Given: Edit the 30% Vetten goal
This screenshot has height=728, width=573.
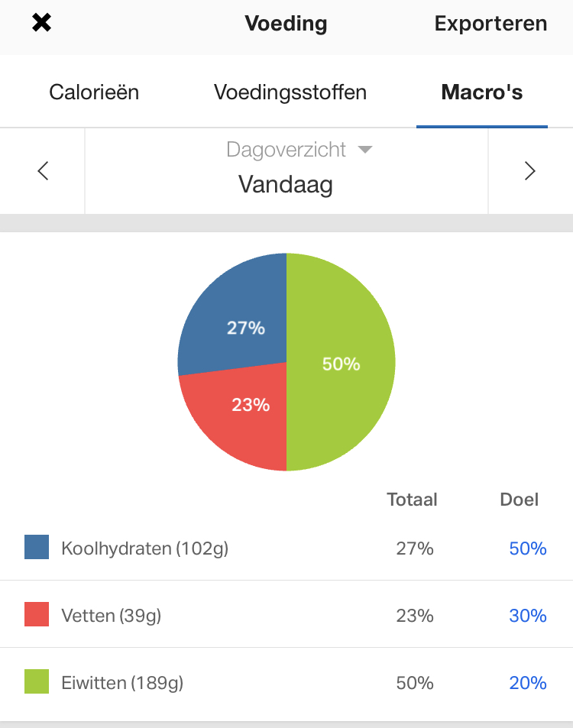Looking at the screenshot, I should tap(527, 616).
